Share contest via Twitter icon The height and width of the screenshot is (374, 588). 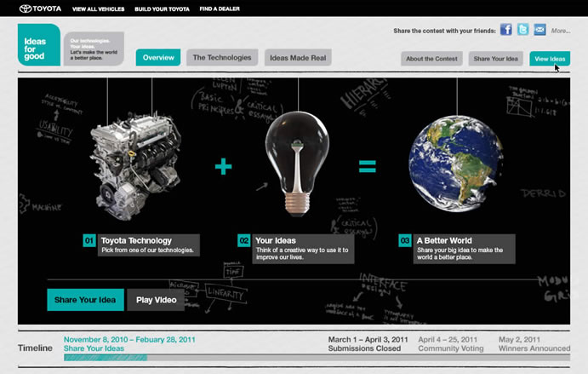[522, 29]
